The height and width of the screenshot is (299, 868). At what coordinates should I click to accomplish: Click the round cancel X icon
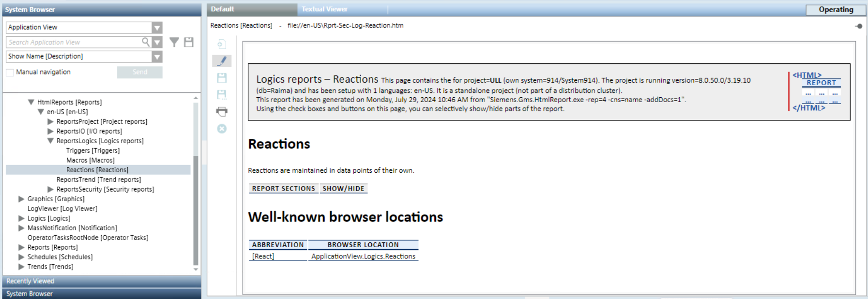222,129
